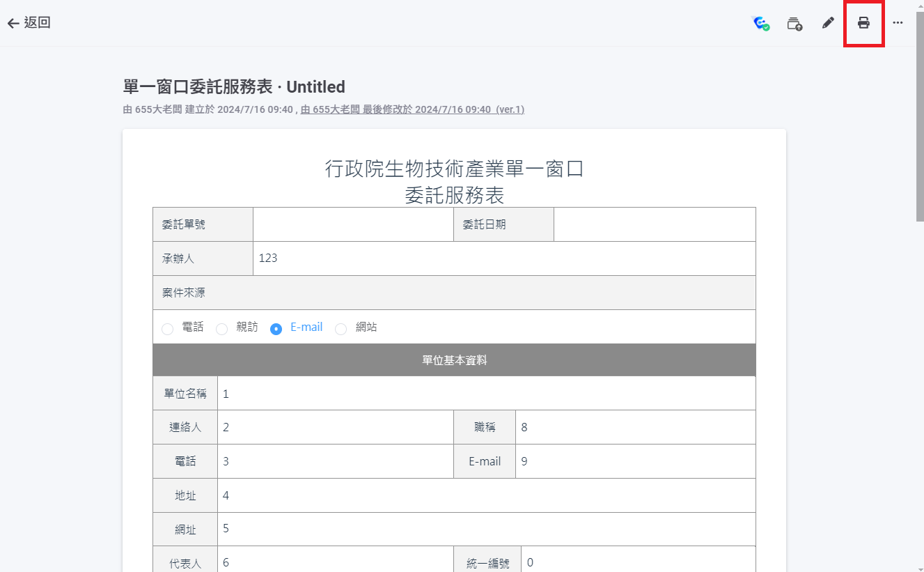924x572 pixels.
Task: Click the pencil icon to edit the form
Action: pyautogui.click(x=828, y=23)
